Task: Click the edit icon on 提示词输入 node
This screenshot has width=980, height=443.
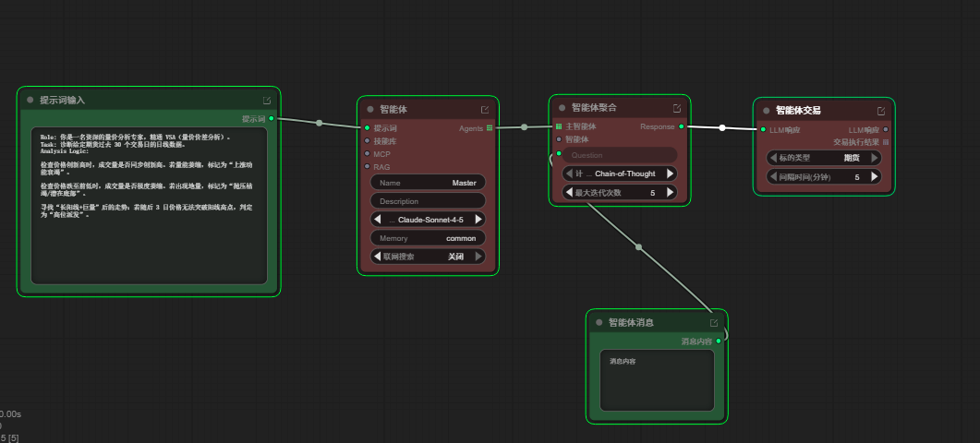Action: click(x=267, y=101)
